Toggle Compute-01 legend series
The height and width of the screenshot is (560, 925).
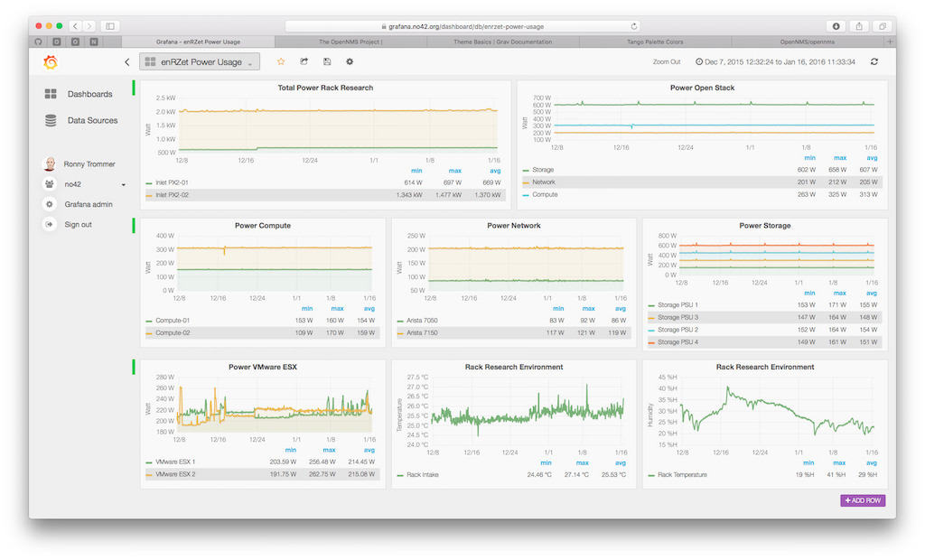tap(173, 321)
